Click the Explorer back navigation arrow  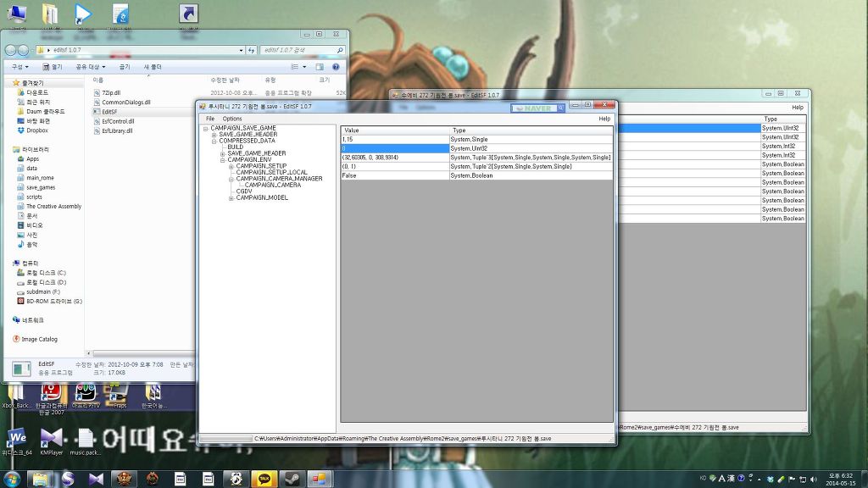click(x=12, y=50)
